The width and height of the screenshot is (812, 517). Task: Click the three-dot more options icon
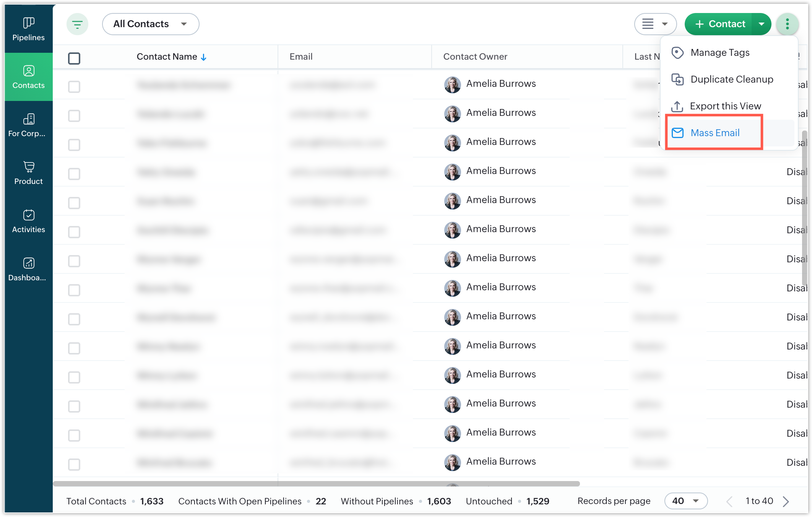coord(787,24)
